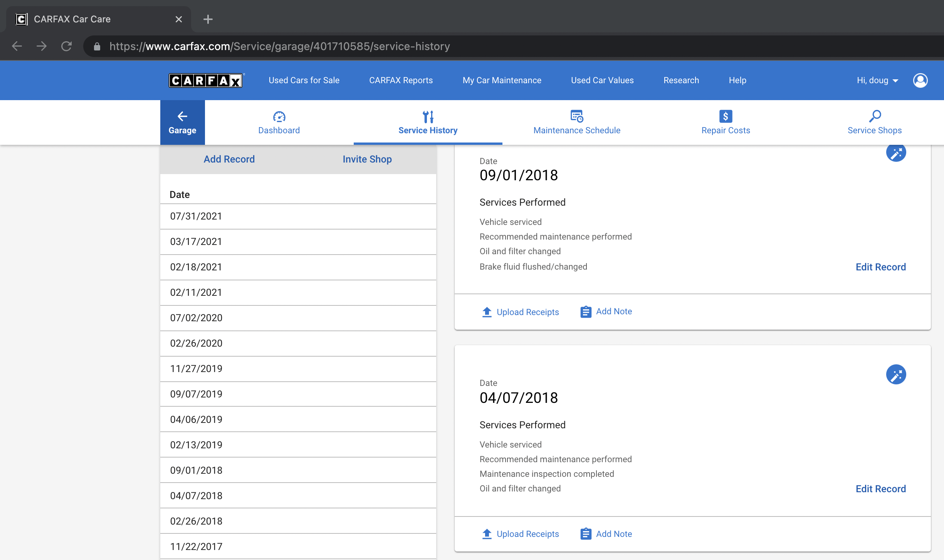Select the 11/22/2017 date row
This screenshot has height=560, width=944.
pyautogui.click(x=298, y=547)
